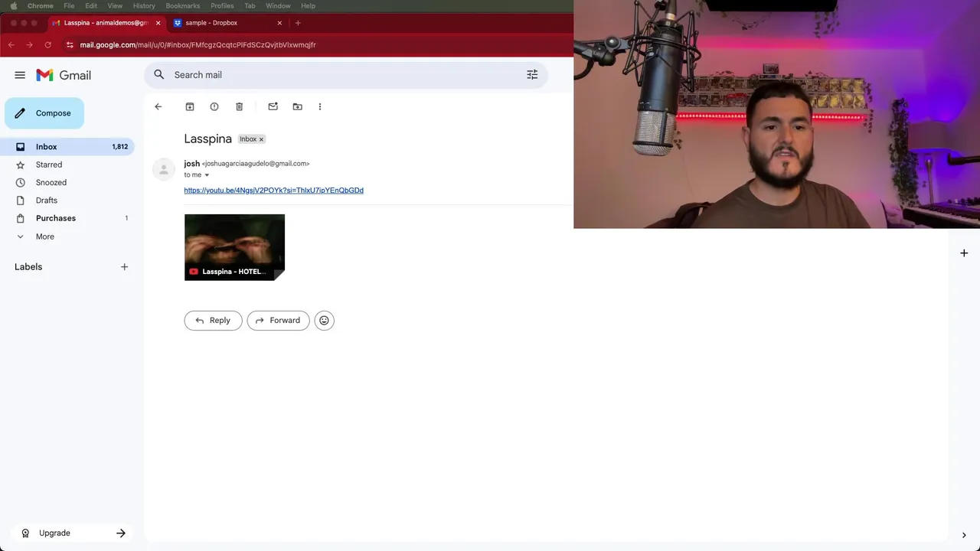Click arrow next to Upgrade
The width and height of the screenshot is (980, 551).
point(121,533)
